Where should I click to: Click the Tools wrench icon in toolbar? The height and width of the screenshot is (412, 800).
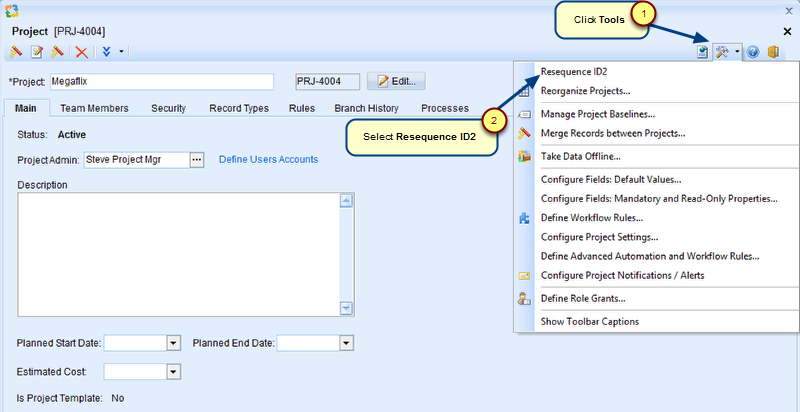pyautogui.click(x=723, y=51)
